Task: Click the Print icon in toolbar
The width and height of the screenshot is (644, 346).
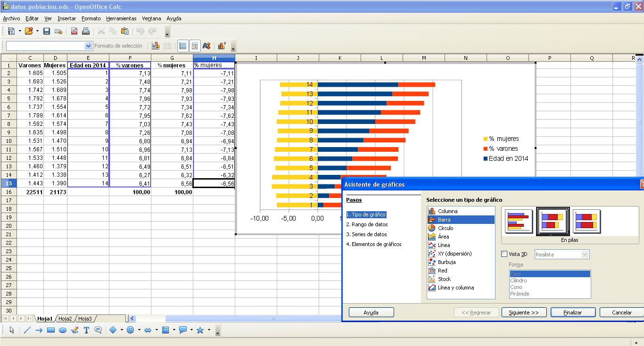Action: tap(86, 31)
